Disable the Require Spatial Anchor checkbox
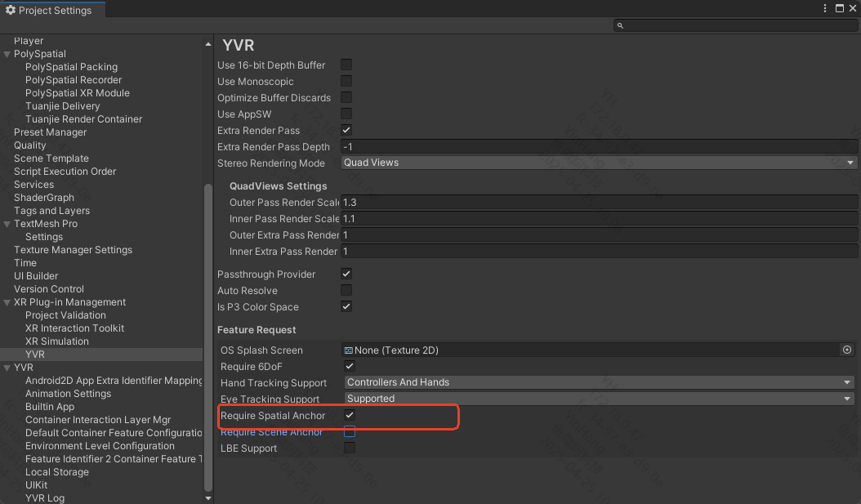861x504 pixels. [x=350, y=416]
